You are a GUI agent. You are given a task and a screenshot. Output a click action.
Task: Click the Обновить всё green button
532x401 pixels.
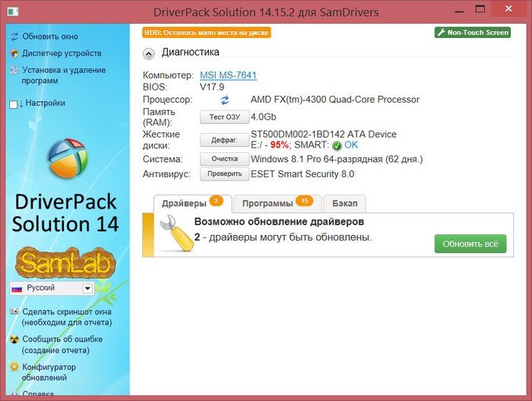tap(470, 244)
